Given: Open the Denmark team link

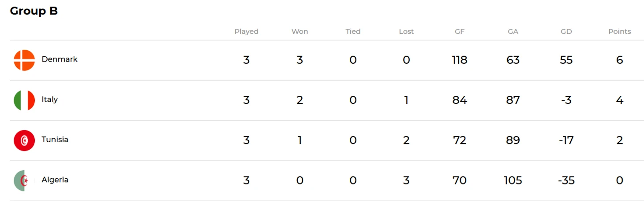Looking at the screenshot, I should (x=60, y=59).
